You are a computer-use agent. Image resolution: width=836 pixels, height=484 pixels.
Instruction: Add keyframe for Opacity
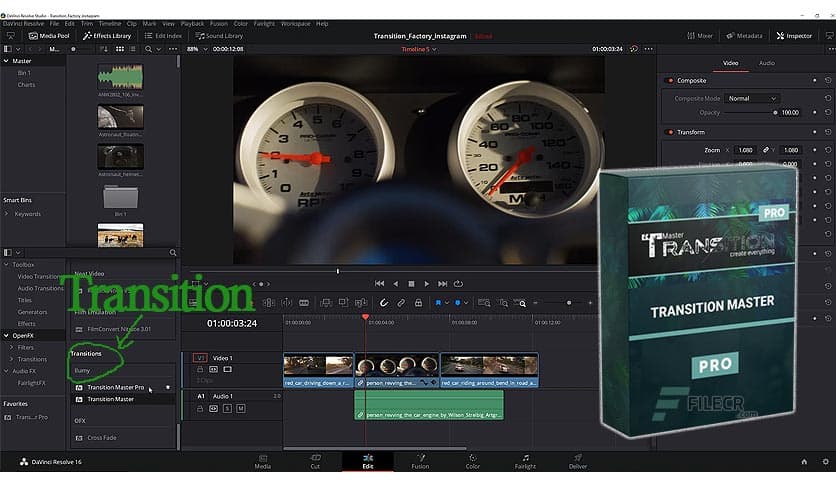(815, 112)
